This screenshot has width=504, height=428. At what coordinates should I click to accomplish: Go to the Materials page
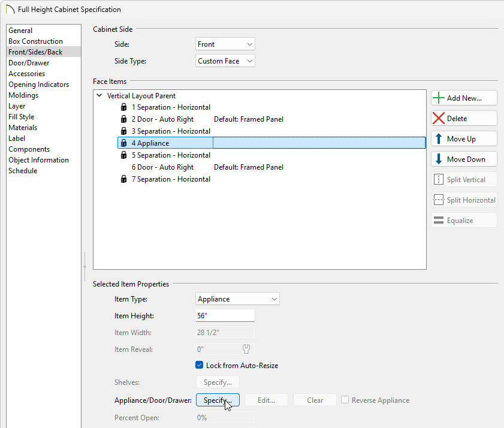23,128
